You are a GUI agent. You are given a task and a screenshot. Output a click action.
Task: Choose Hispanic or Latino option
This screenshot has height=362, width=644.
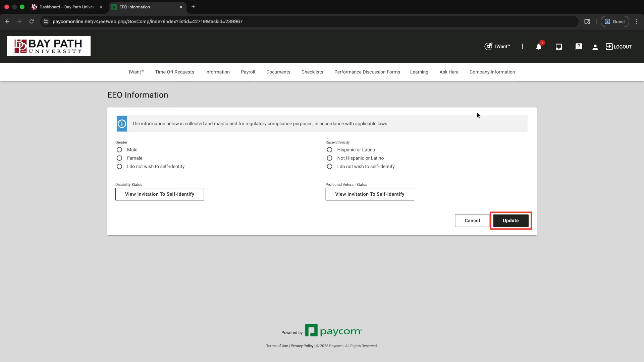point(329,150)
